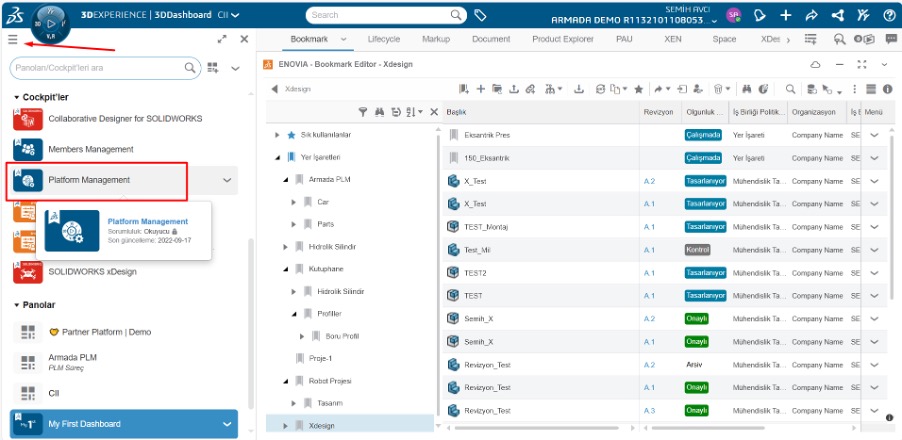Viewport: 902px width, 440px height.
Task: Click the binoculars find icon in main toolbar
Action: (747, 89)
